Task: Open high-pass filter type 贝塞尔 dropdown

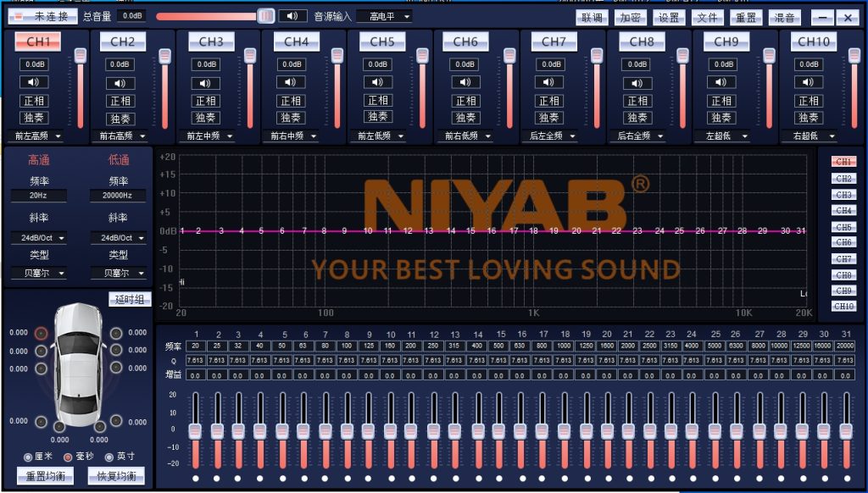Action: [x=39, y=274]
